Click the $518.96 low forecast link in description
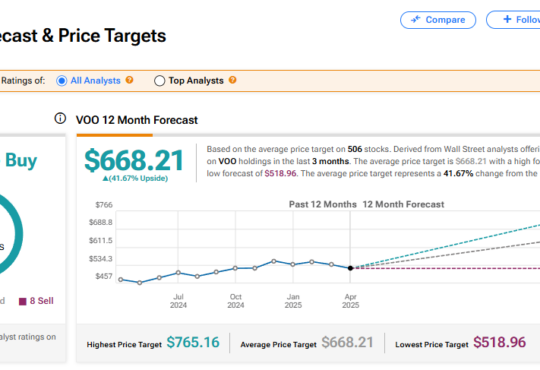Viewport: 540px width, 370px height. point(280,173)
